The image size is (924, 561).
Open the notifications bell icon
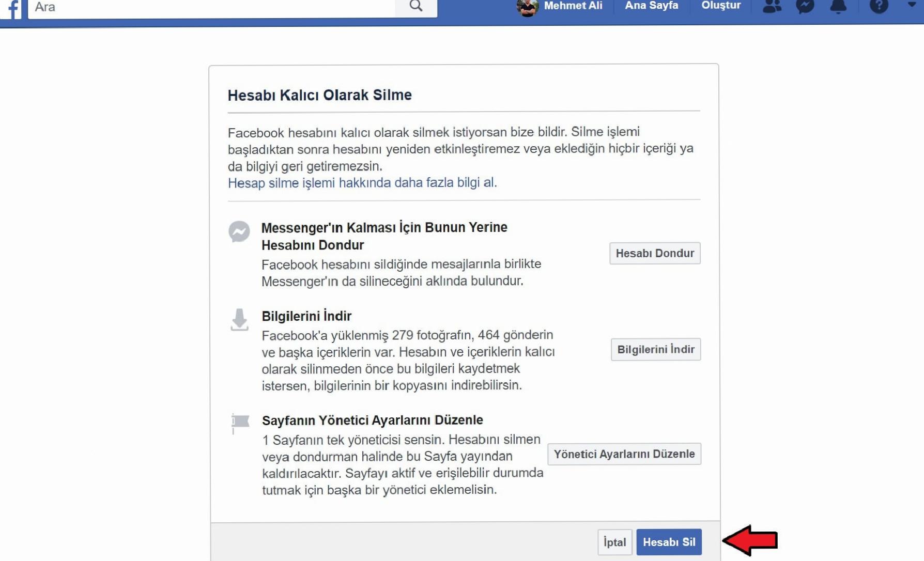pos(838,6)
